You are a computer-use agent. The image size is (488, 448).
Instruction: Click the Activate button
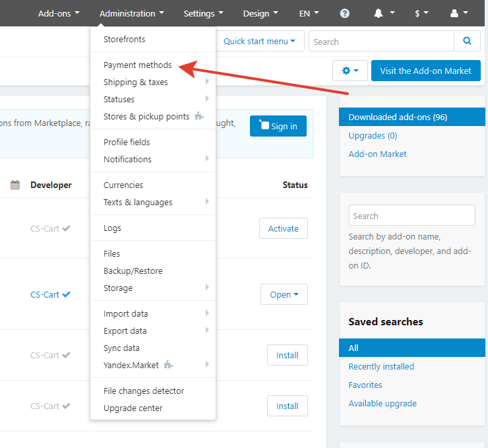(x=283, y=229)
